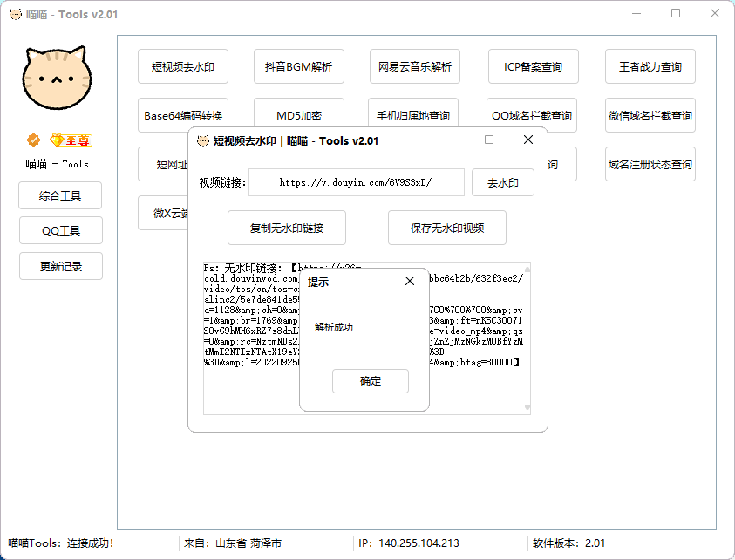Click the result textbox scroll-down arrow

point(527,407)
